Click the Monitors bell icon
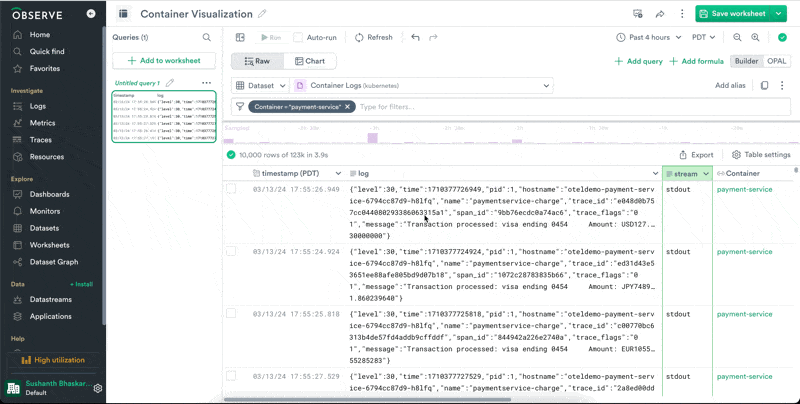The height and width of the screenshot is (404, 800). (17, 211)
